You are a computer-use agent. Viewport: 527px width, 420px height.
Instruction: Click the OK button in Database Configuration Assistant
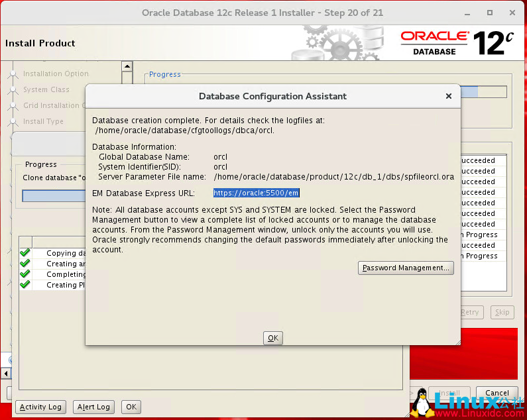(x=273, y=338)
